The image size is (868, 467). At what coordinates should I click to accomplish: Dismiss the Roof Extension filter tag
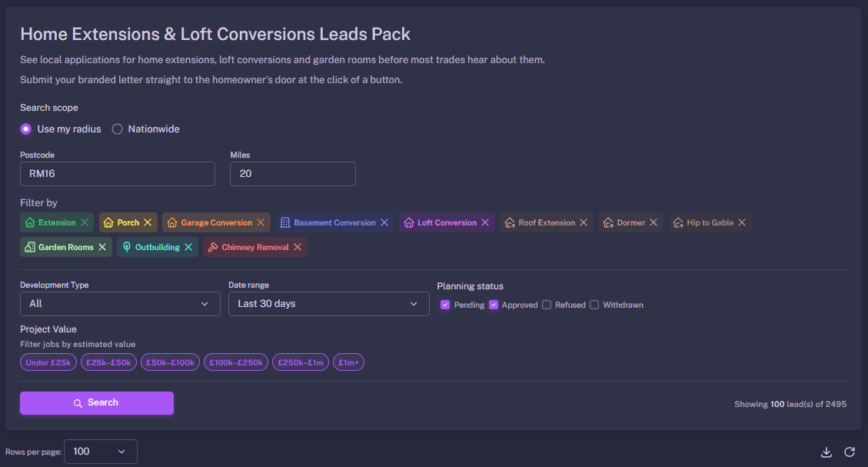pos(583,222)
